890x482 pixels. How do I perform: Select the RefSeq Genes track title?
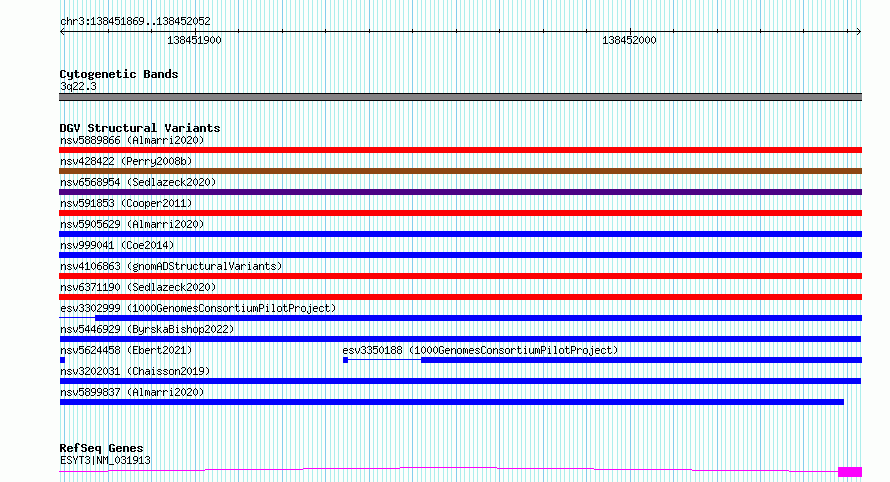(102, 448)
